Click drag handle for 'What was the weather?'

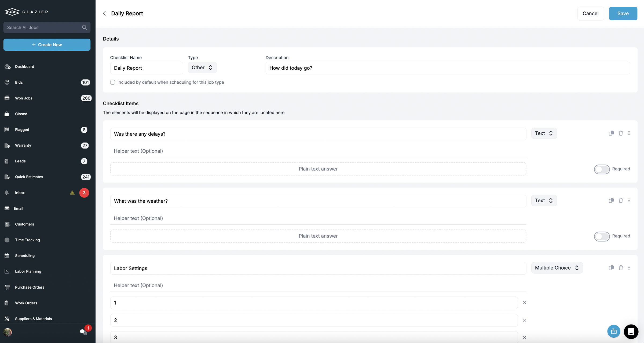[629, 200]
